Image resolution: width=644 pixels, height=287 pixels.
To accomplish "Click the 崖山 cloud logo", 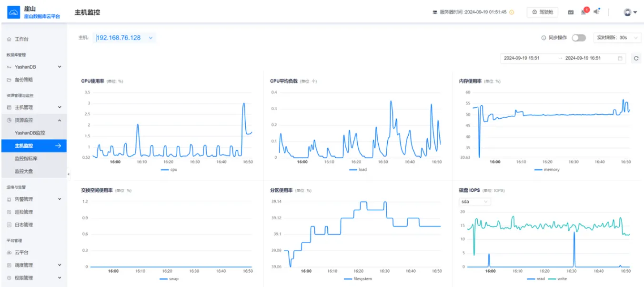I will tap(13, 12).
